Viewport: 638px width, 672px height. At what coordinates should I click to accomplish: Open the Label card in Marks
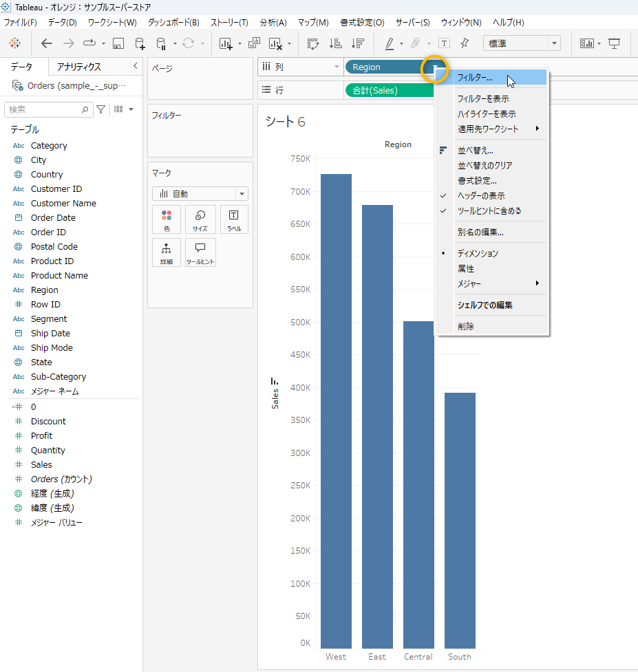coord(234,219)
